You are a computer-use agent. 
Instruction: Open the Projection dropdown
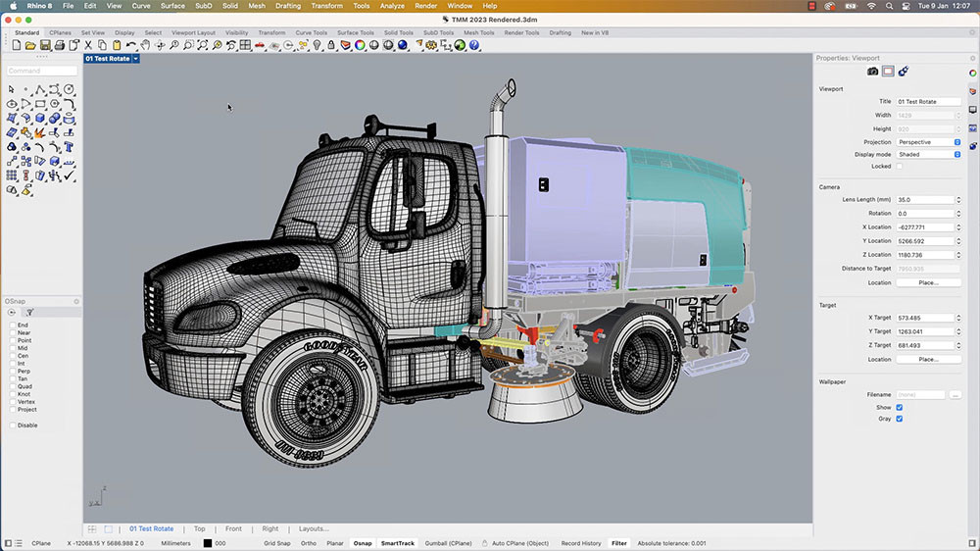pos(927,142)
